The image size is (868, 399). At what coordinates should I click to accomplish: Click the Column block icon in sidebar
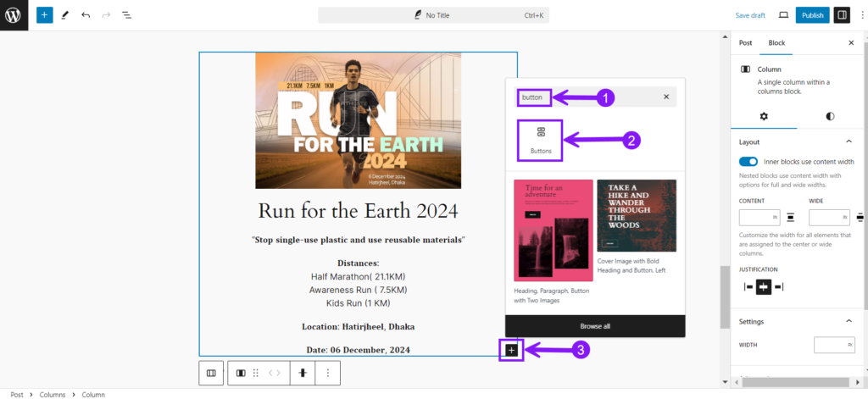pyautogui.click(x=746, y=69)
